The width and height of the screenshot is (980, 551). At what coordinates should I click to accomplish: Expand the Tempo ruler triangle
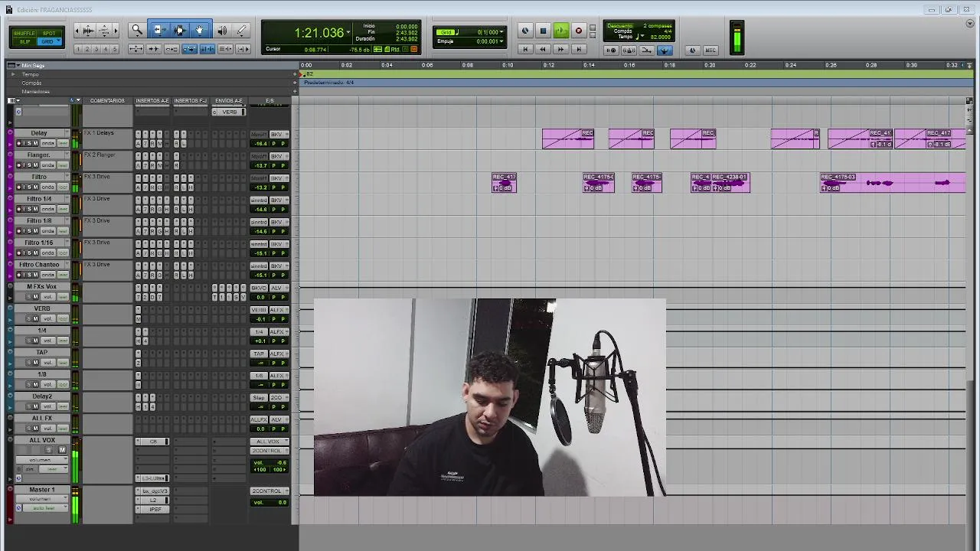click(x=13, y=74)
